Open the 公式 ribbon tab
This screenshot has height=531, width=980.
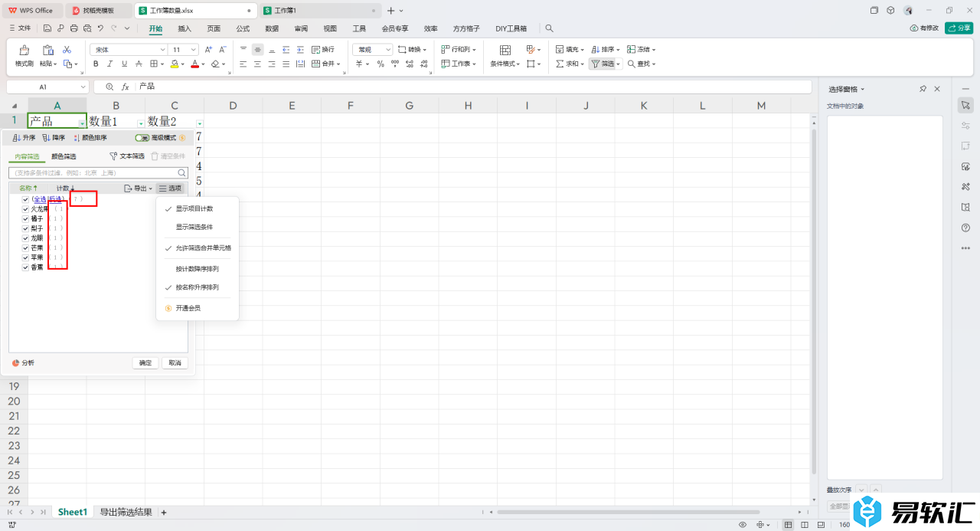[243, 28]
